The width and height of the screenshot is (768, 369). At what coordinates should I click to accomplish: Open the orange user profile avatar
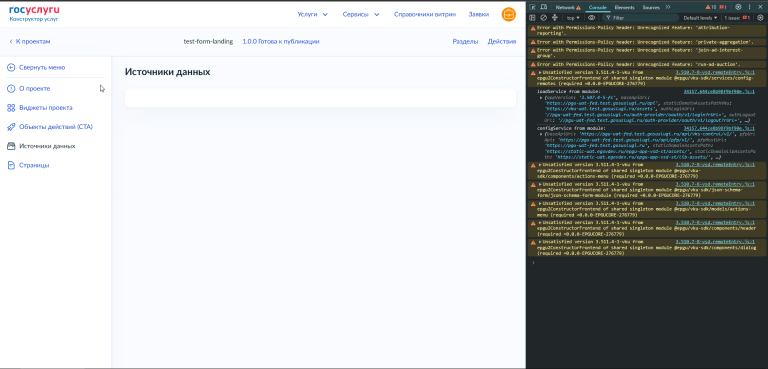(x=508, y=14)
